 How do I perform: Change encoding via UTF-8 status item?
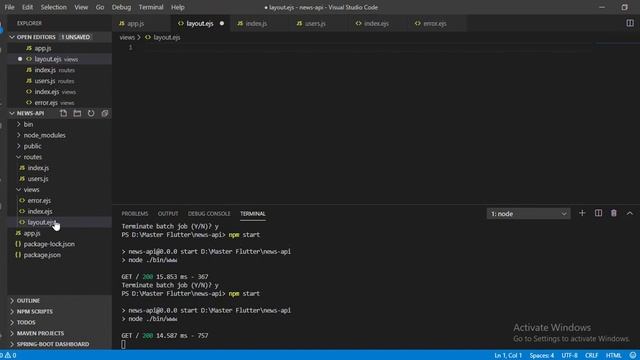(569, 355)
